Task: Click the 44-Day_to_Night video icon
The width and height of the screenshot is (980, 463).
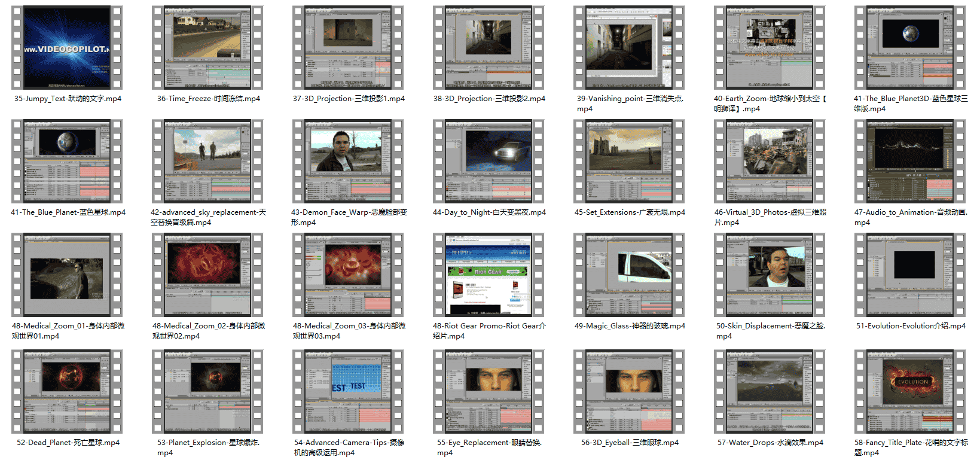Action: tap(489, 162)
